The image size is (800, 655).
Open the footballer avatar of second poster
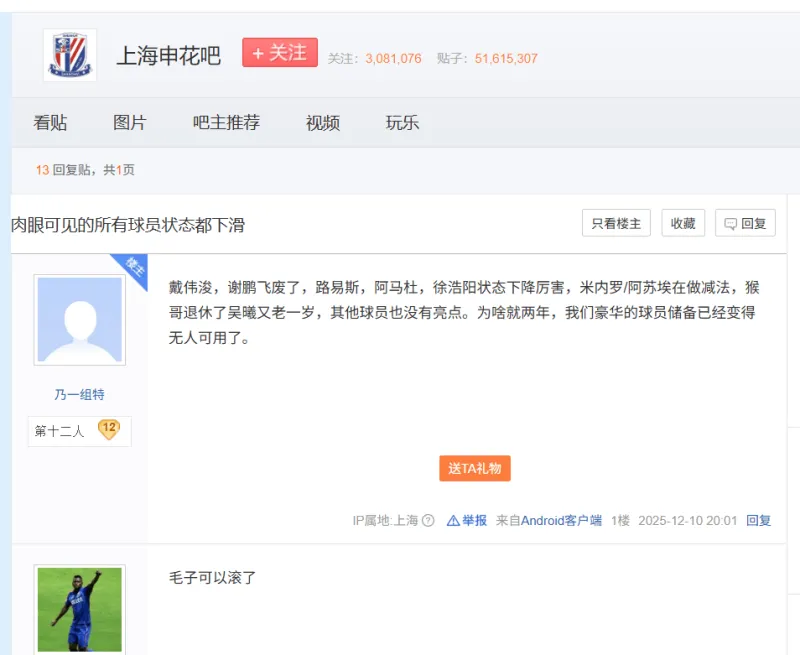[x=79, y=609]
